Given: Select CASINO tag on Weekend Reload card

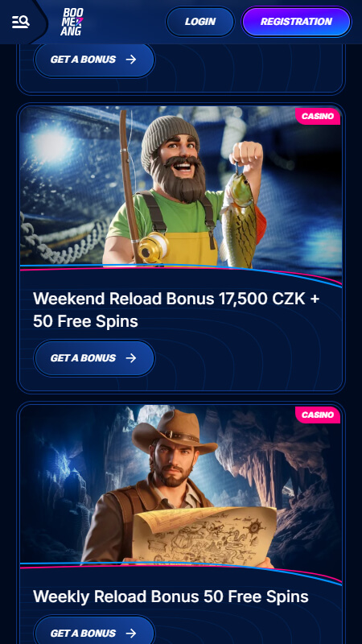Looking at the screenshot, I should (317, 116).
